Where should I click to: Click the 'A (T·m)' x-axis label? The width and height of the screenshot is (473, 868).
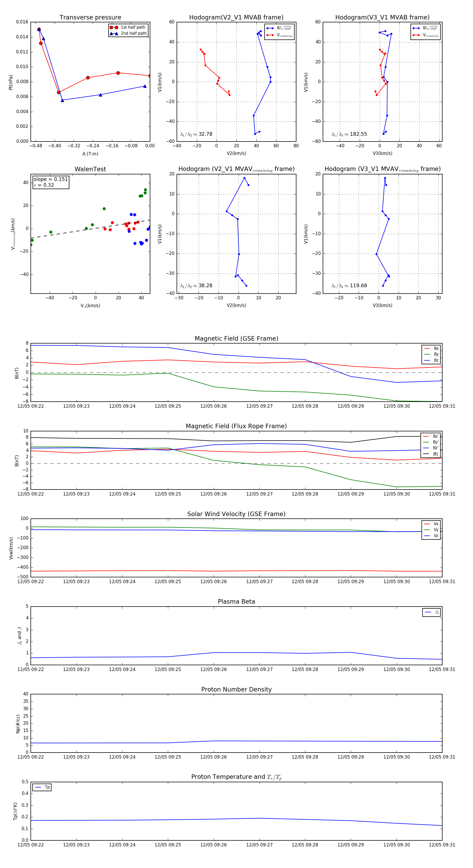pyautogui.click(x=90, y=154)
